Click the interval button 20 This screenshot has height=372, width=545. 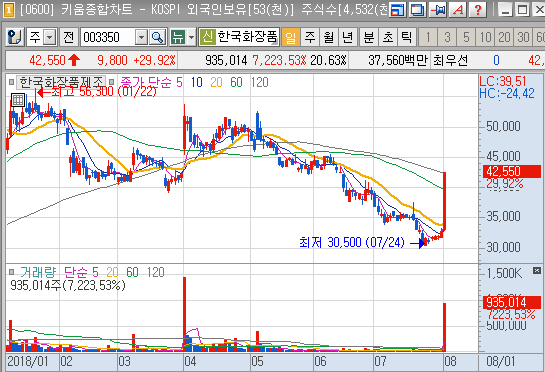pos(504,37)
